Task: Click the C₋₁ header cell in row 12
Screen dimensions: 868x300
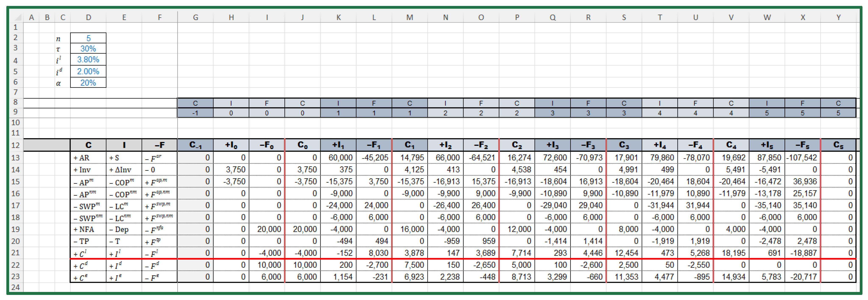Action: point(196,145)
